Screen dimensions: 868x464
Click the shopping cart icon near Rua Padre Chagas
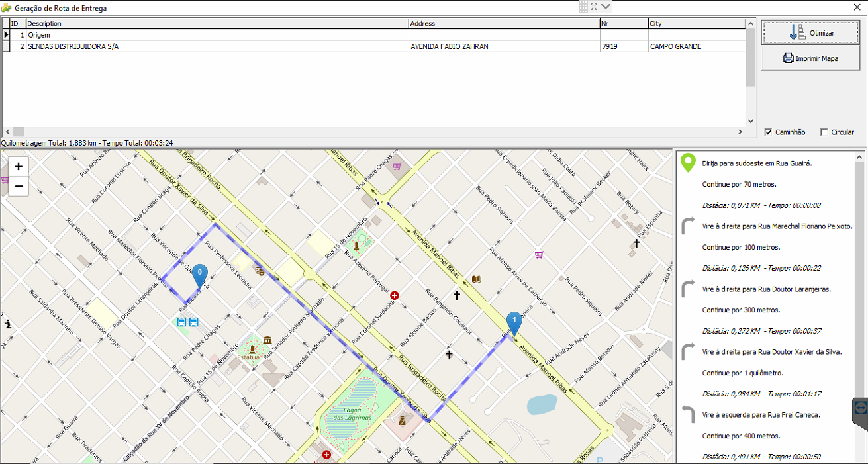point(397,165)
